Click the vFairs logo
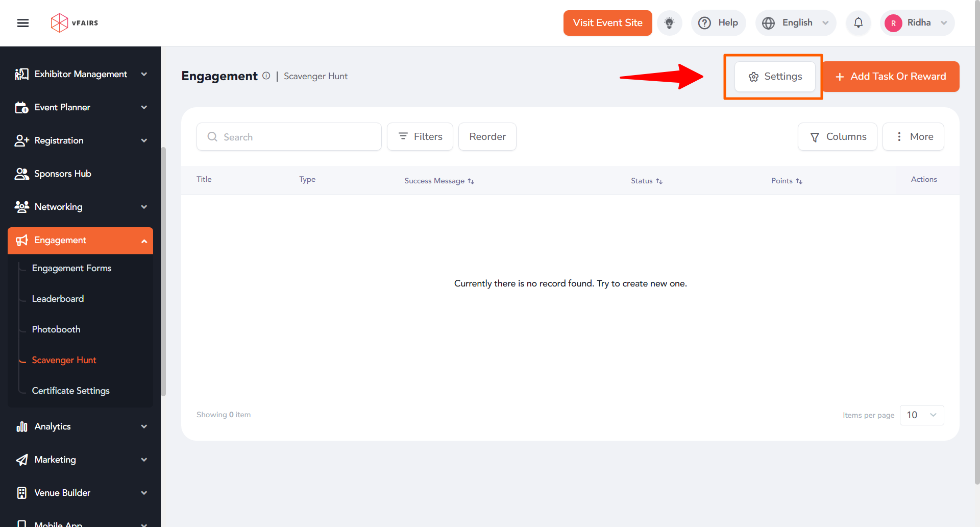 75,23
